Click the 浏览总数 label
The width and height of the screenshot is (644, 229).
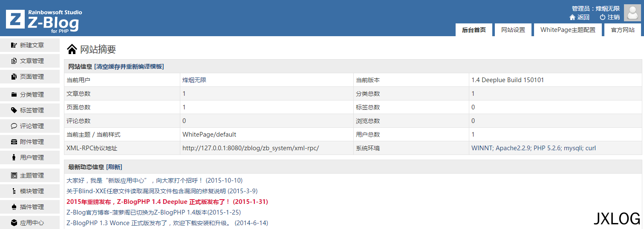point(368,121)
